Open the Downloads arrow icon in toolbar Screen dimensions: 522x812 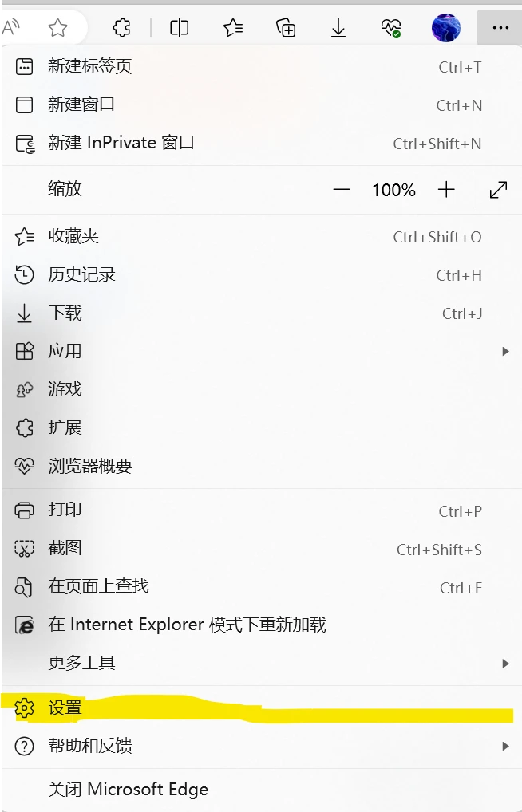[338, 27]
